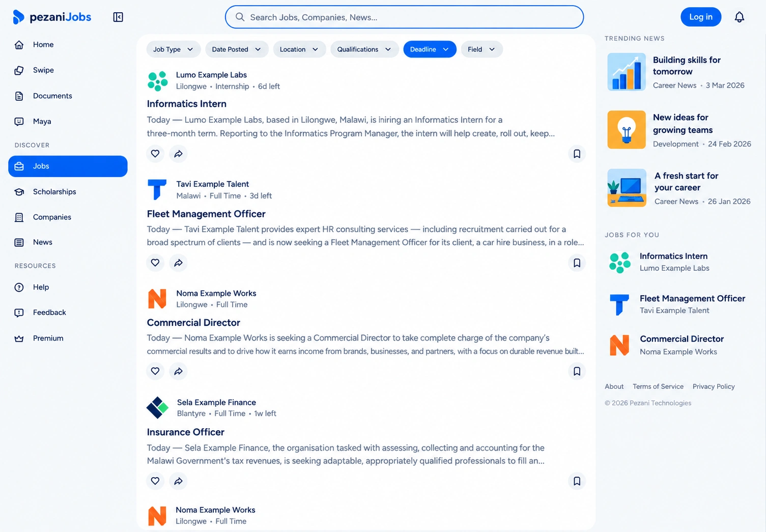
Task: Open the Terms of Service link
Action: 658,386
